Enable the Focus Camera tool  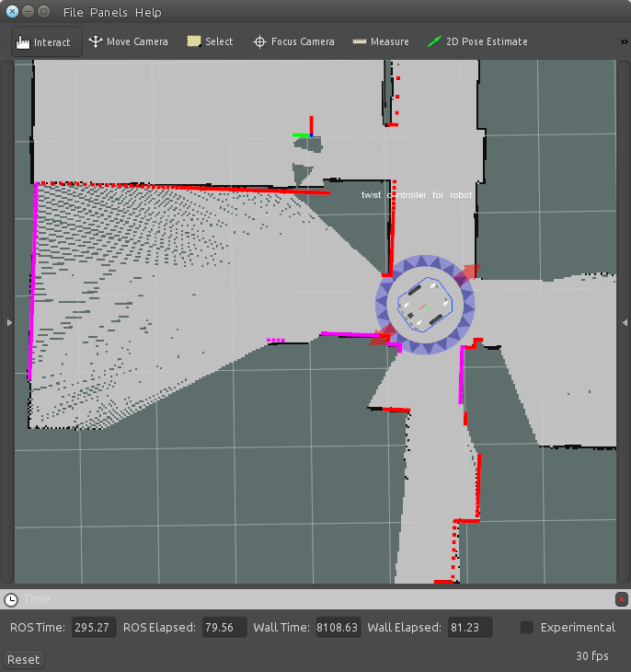[293, 41]
